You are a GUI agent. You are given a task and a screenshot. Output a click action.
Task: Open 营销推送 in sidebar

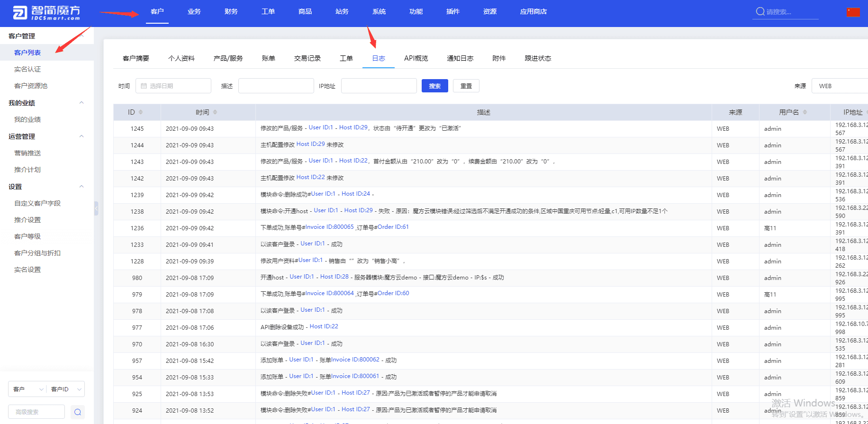[x=27, y=153]
